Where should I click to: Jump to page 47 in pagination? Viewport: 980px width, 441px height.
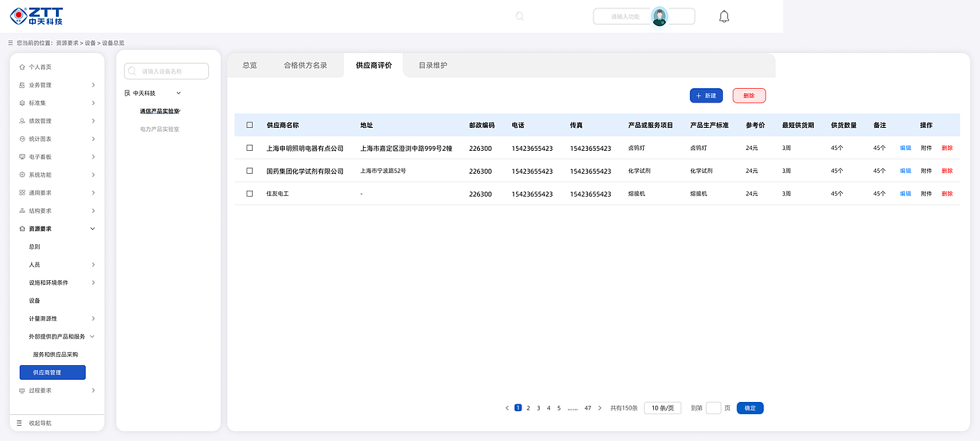click(x=588, y=407)
